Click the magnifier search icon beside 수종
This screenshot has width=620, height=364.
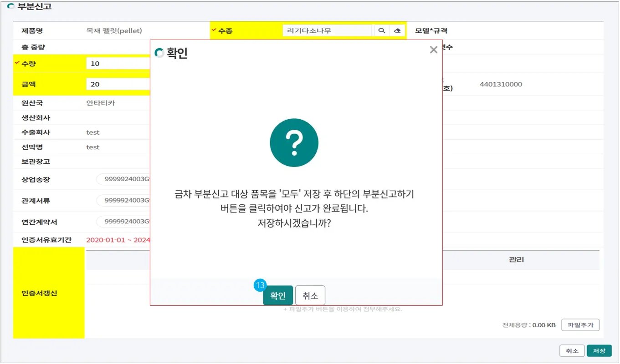coord(382,31)
